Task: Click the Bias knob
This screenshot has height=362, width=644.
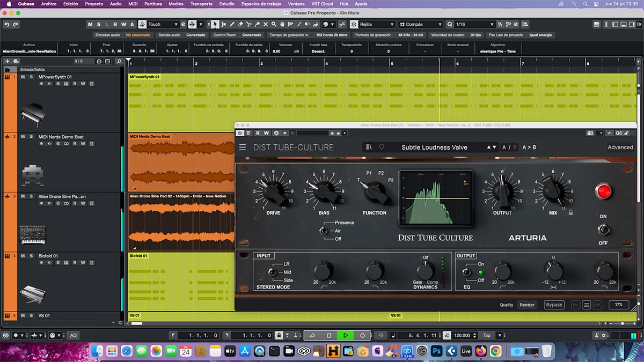Action: pyautogui.click(x=324, y=191)
